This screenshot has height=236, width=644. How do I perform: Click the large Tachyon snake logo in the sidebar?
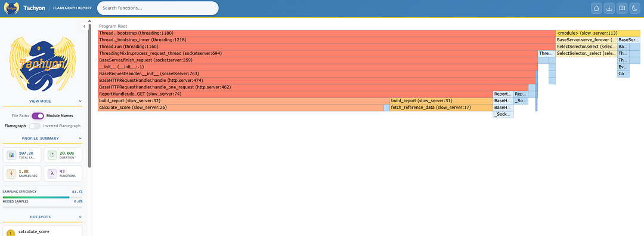pyautogui.click(x=43, y=65)
